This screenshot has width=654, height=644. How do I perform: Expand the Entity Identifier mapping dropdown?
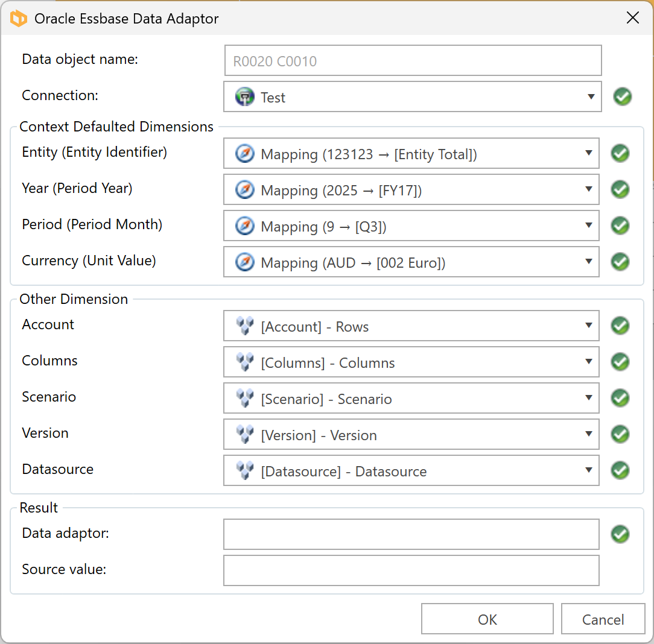[588, 153]
